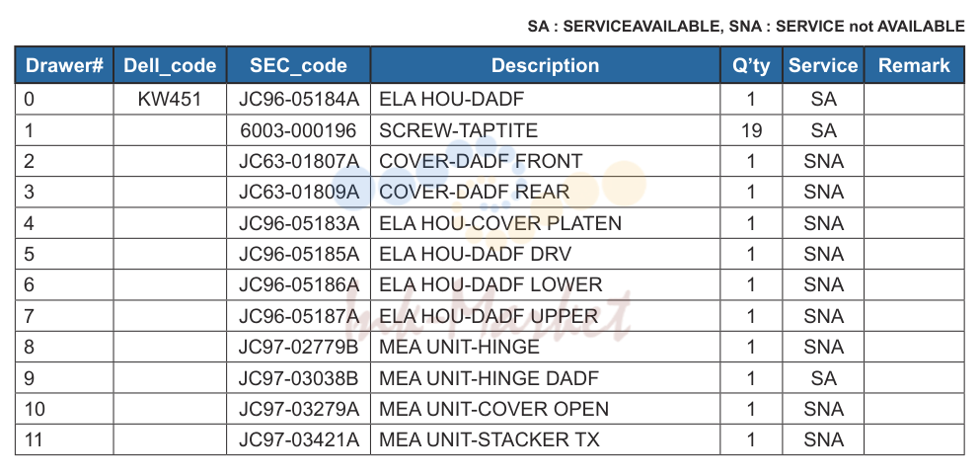
Task: Click the Q'ty column header
Action: pos(751,65)
